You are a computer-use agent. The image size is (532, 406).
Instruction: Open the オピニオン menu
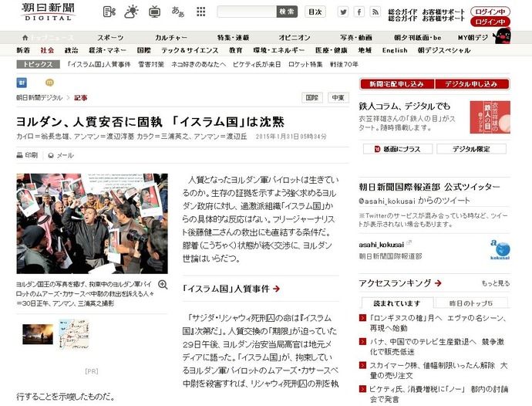click(x=295, y=37)
